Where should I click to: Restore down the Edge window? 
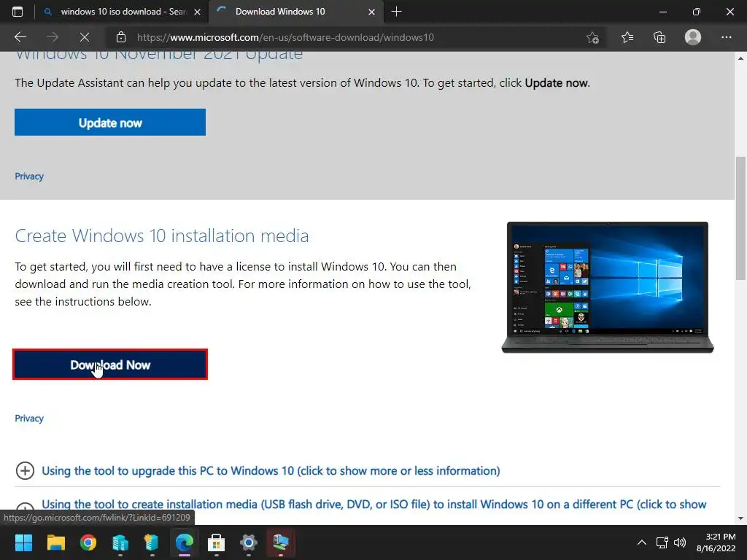point(697,12)
